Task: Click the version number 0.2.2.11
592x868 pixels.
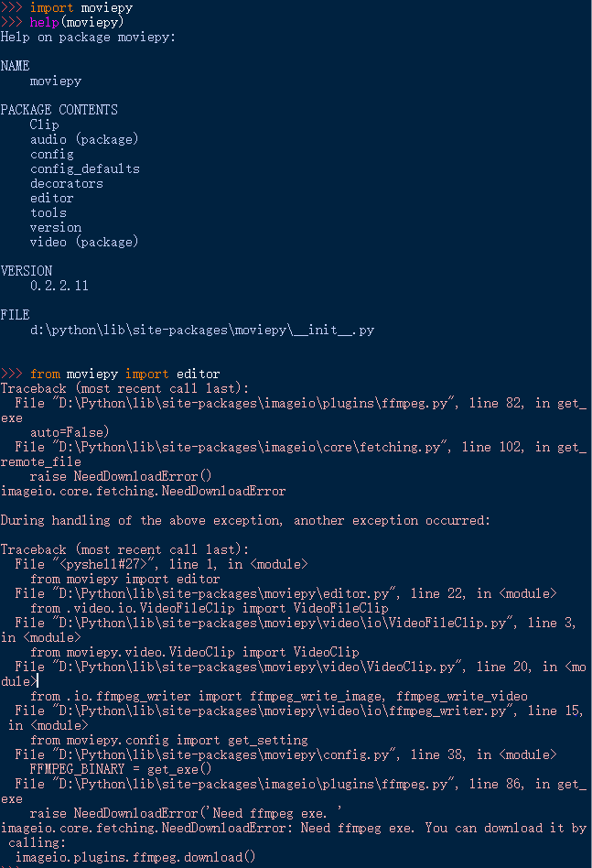Action: tap(59, 286)
